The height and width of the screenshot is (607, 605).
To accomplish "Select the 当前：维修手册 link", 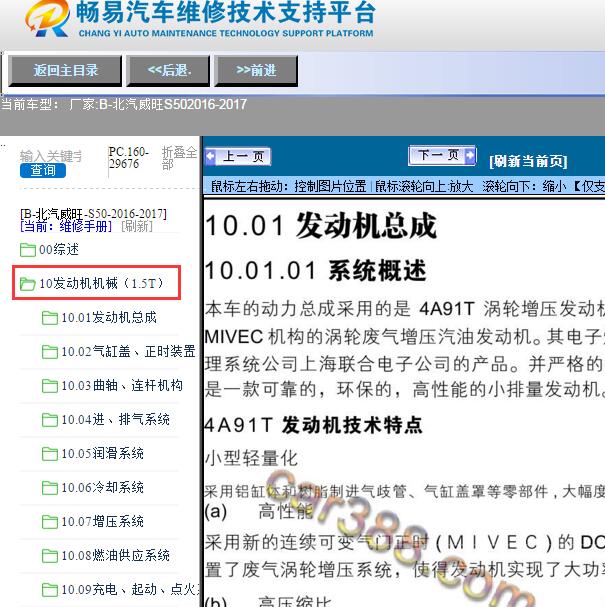I will (x=66, y=226).
